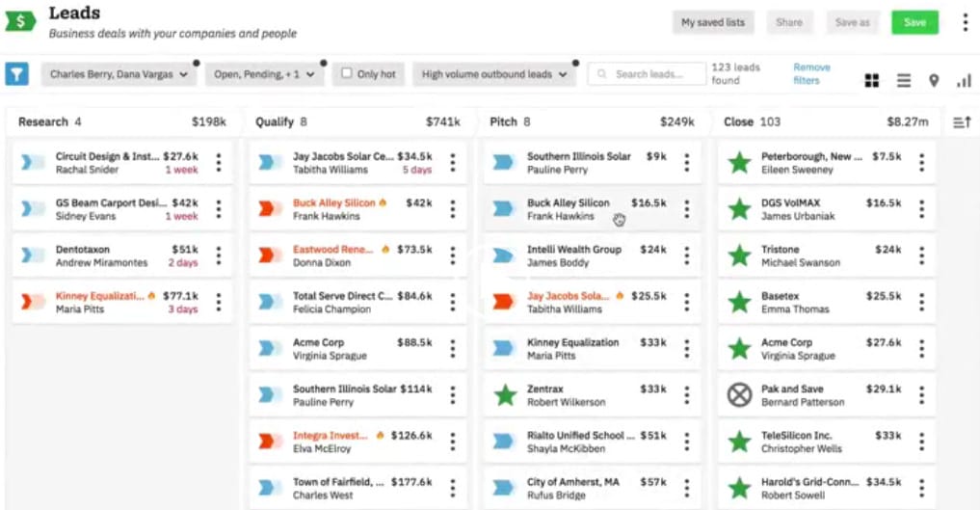Click the crossed-circle status icon on Pak and Save
Screen dimensions: 980x510
pos(739,395)
